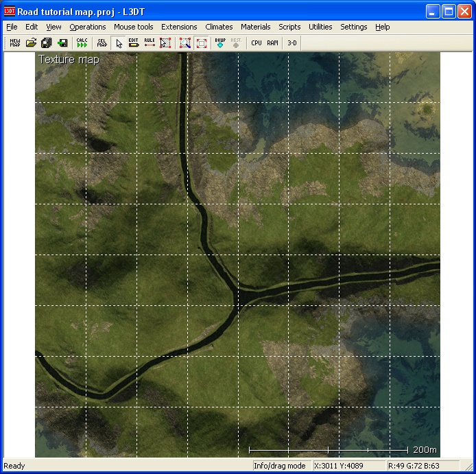Expand the Climates menu
This screenshot has width=476, height=474.
[219, 27]
